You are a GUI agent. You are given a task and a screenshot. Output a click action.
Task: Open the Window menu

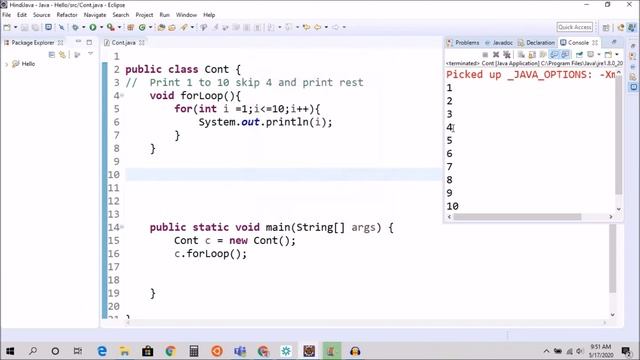pyautogui.click(x=186, y=15)
